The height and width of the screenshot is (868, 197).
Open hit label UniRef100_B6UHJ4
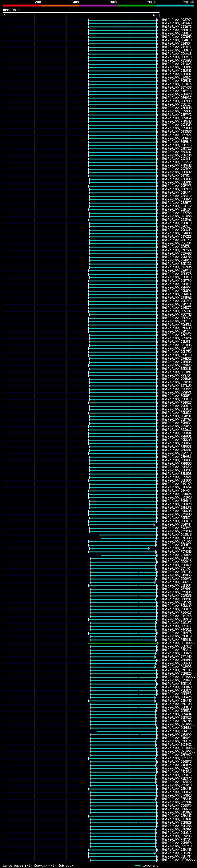(x=177, y=30)
